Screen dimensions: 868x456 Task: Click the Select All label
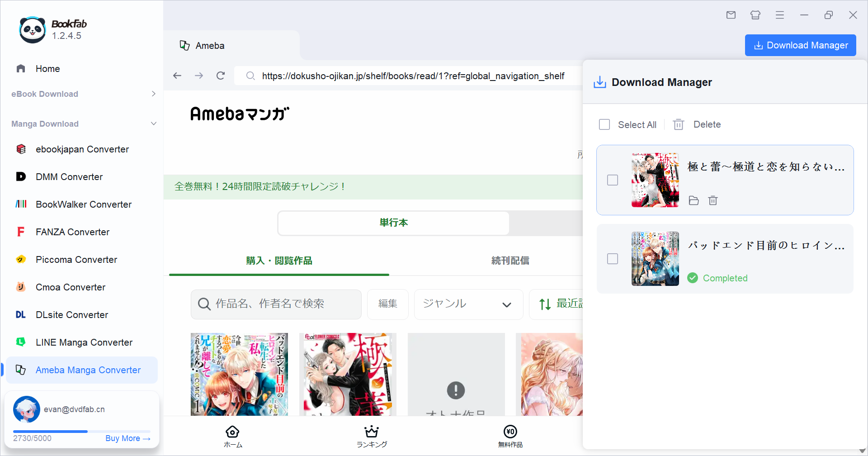tap(637, 124)
